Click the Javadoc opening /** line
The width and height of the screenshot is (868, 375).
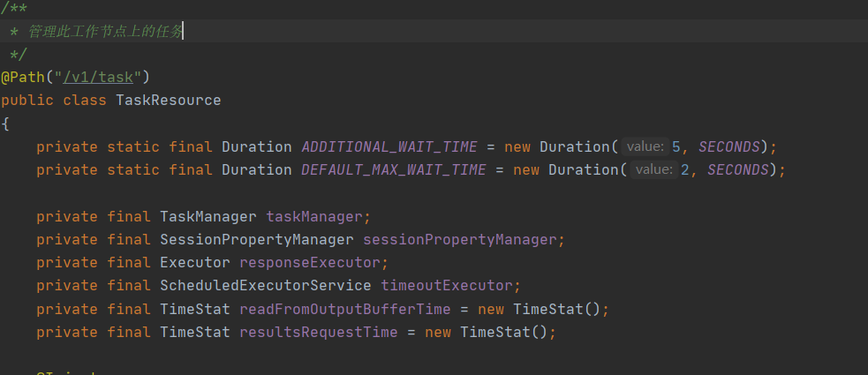[14, 9]
